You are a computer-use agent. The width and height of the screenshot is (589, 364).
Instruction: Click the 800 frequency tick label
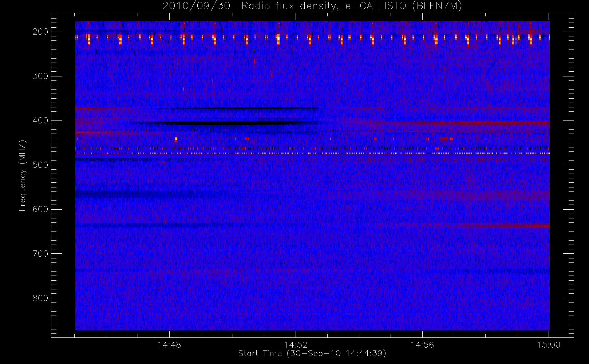(x=40, y=298)
